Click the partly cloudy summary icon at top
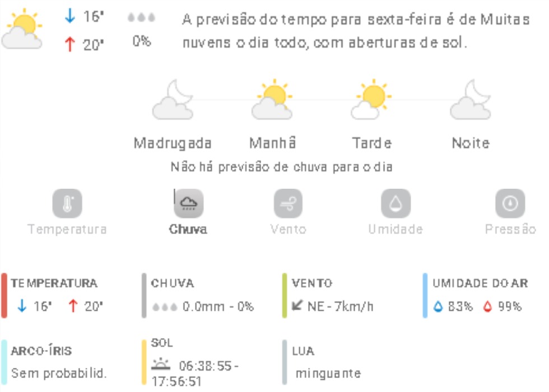 [x=22, y=30]
